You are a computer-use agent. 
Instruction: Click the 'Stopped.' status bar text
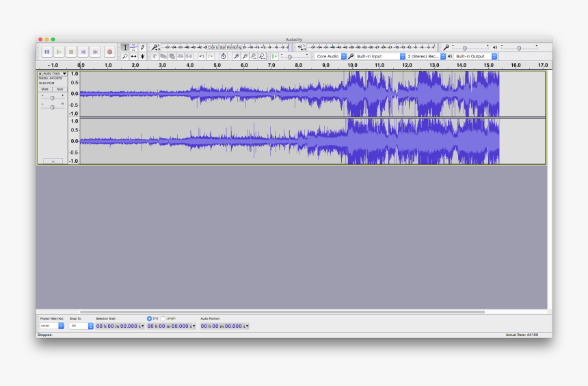[x=45, y=335]
